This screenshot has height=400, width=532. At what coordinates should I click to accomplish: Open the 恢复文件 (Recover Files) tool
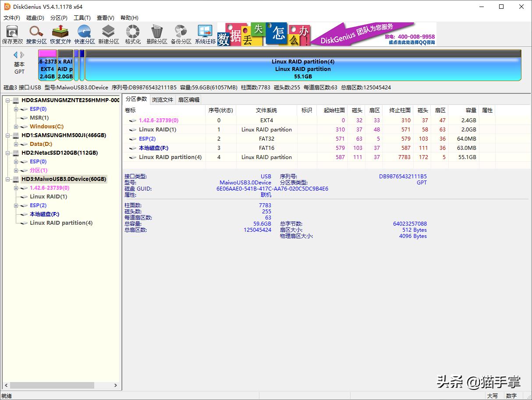60,34
